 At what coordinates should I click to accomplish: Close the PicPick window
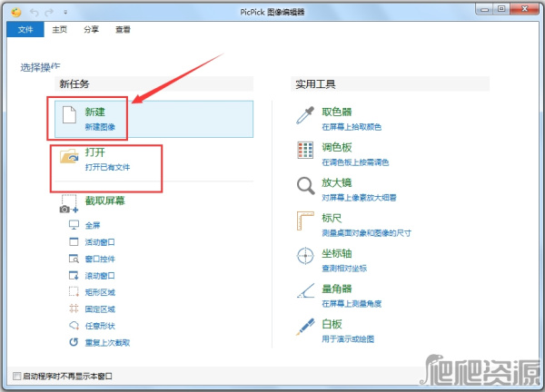click(x=525, y=9)
